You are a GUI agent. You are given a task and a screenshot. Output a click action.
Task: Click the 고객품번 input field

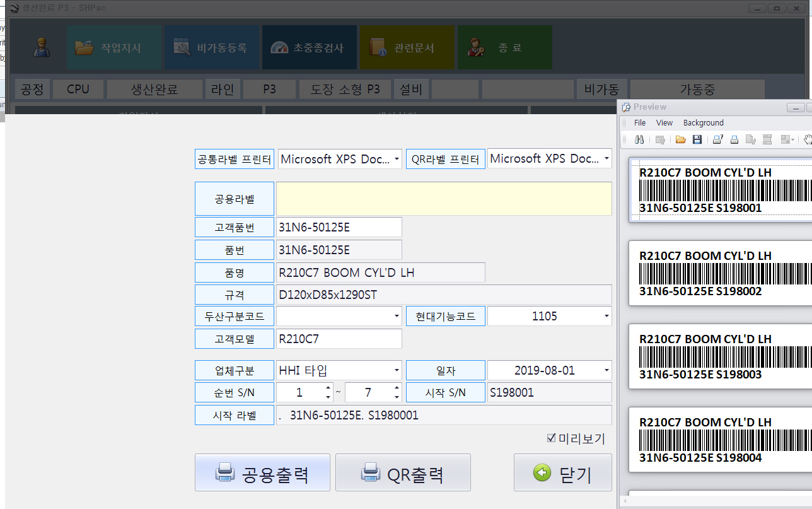[x=339, y=227]
